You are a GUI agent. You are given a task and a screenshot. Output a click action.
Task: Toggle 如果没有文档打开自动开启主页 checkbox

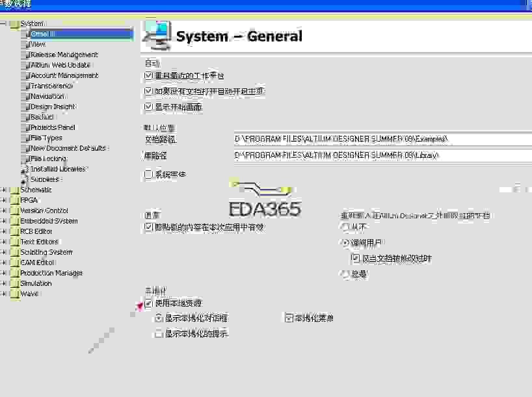click(x=148, y=91)
